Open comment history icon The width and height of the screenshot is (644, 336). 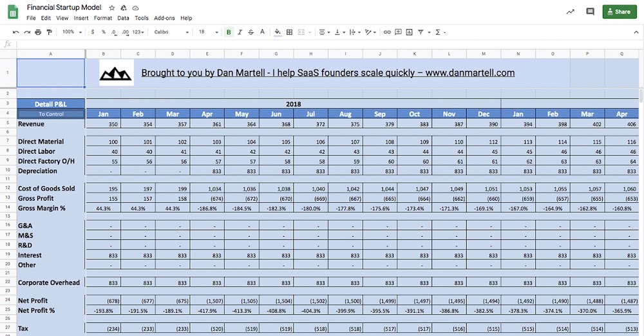[x=590, y=12]
